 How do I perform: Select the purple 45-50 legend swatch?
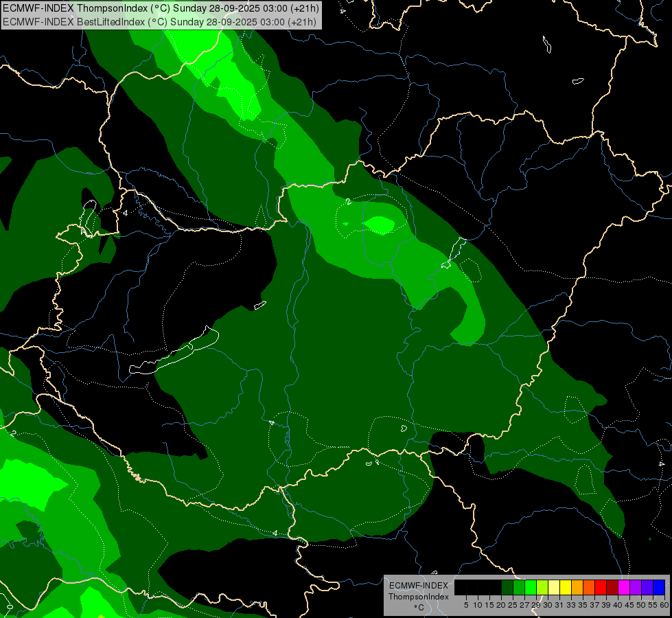coord(636,587)
